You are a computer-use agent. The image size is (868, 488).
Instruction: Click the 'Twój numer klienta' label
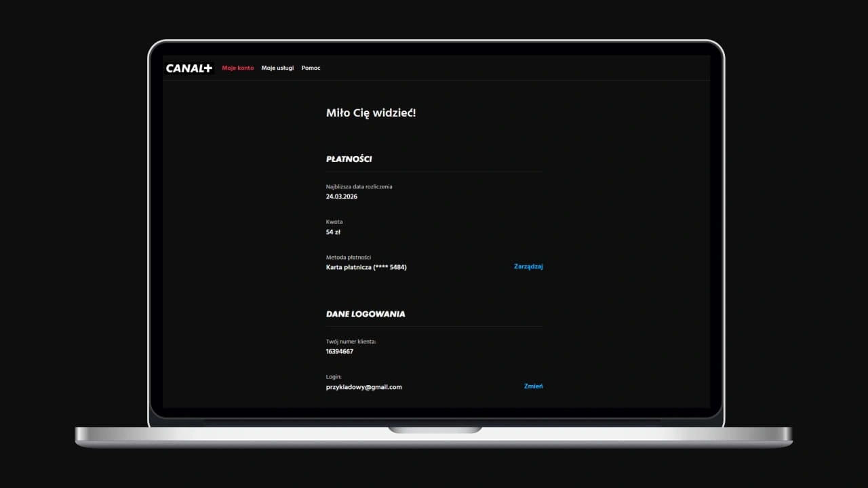tap(351, 342)
